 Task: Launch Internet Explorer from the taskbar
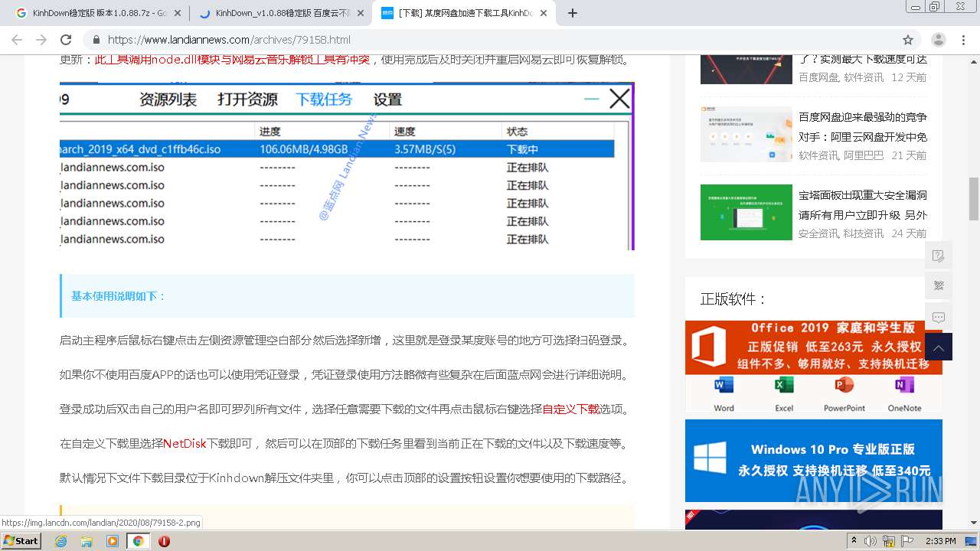tap(60, 541)
